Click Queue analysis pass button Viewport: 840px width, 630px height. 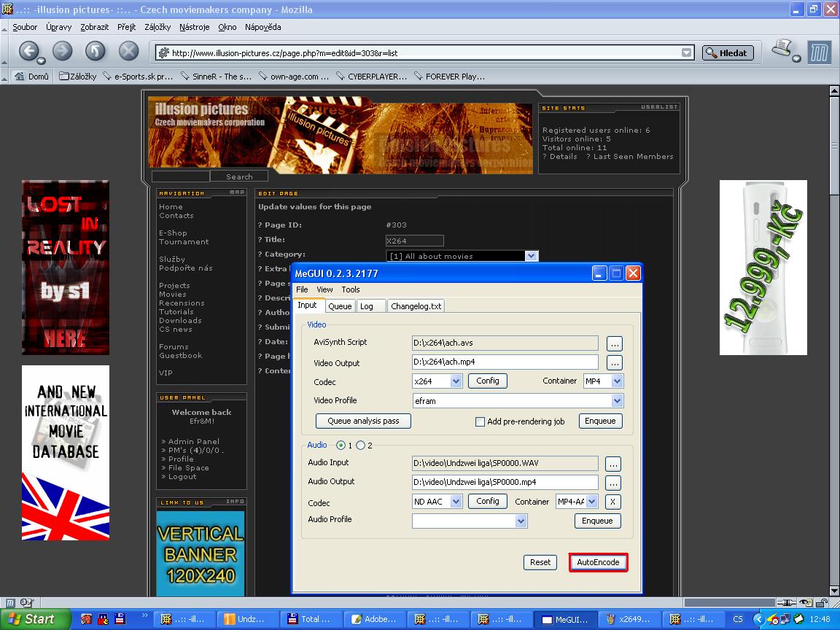[x=363, y=421]
